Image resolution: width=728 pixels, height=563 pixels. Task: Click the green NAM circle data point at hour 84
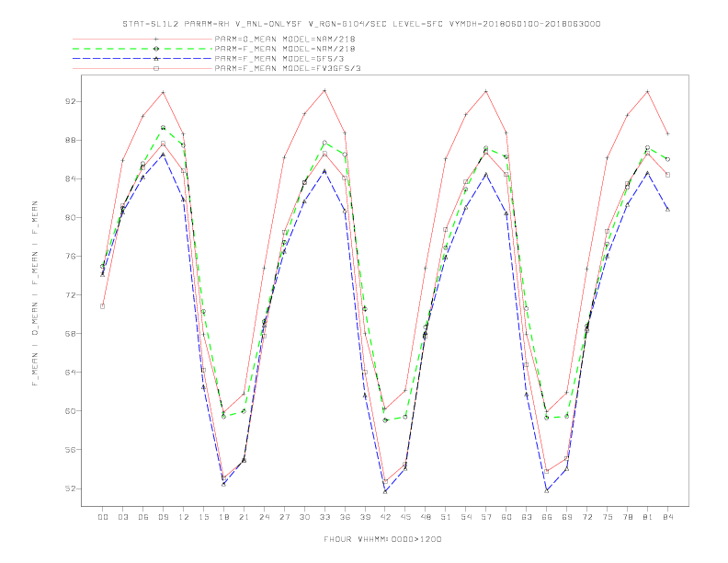(x=667, y=159)
